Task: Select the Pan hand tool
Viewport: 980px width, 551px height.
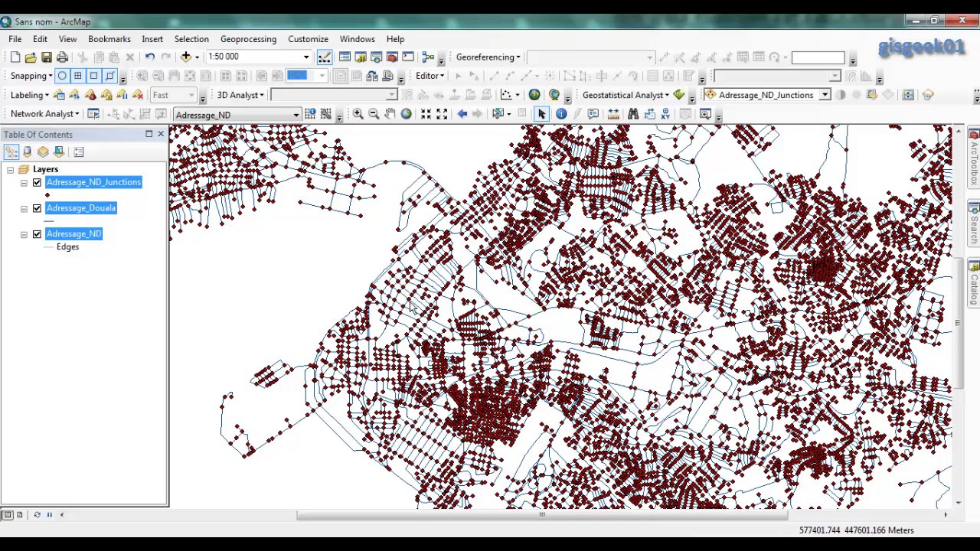Action: tap(390, 114)
